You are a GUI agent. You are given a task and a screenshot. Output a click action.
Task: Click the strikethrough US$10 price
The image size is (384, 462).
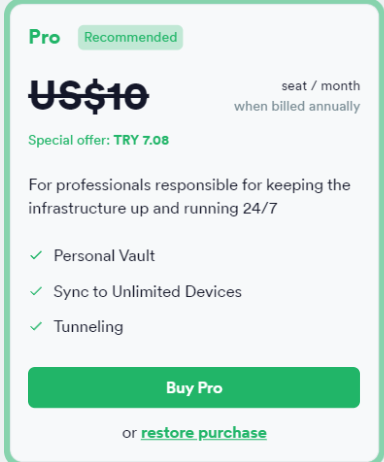tap(89, 96)
